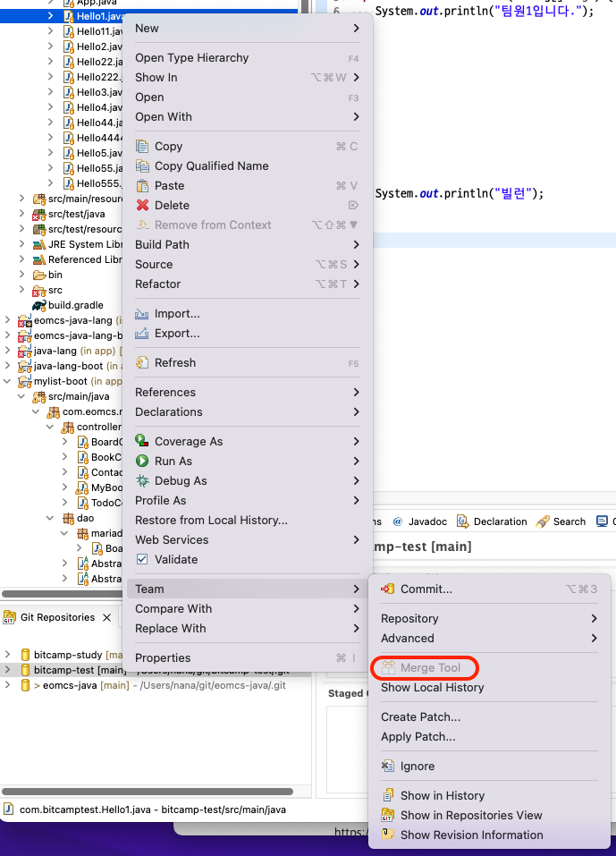
Task: Click the green Run As icon
Action: 142,461
